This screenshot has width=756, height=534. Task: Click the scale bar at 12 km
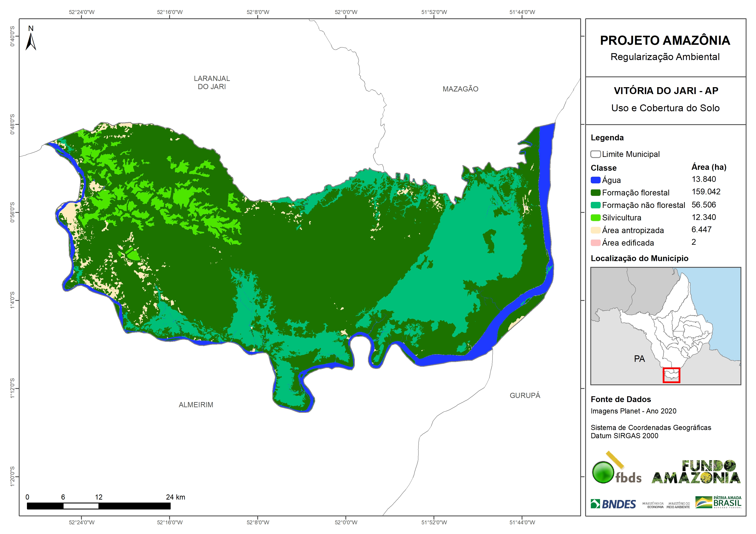[x=98, y=506]
